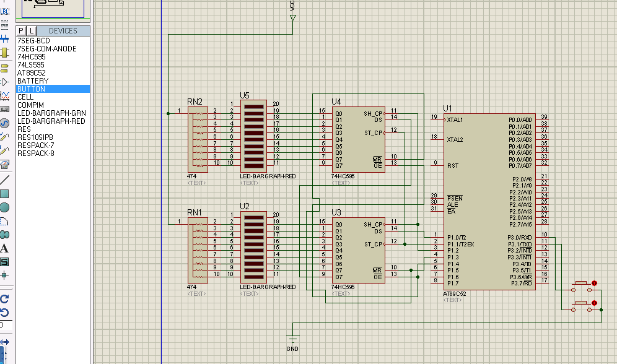This screenshot has width=617, height=364.
Task: Open the virtual instruments tool
Action: pyautogui.click(x=4, y=164)
